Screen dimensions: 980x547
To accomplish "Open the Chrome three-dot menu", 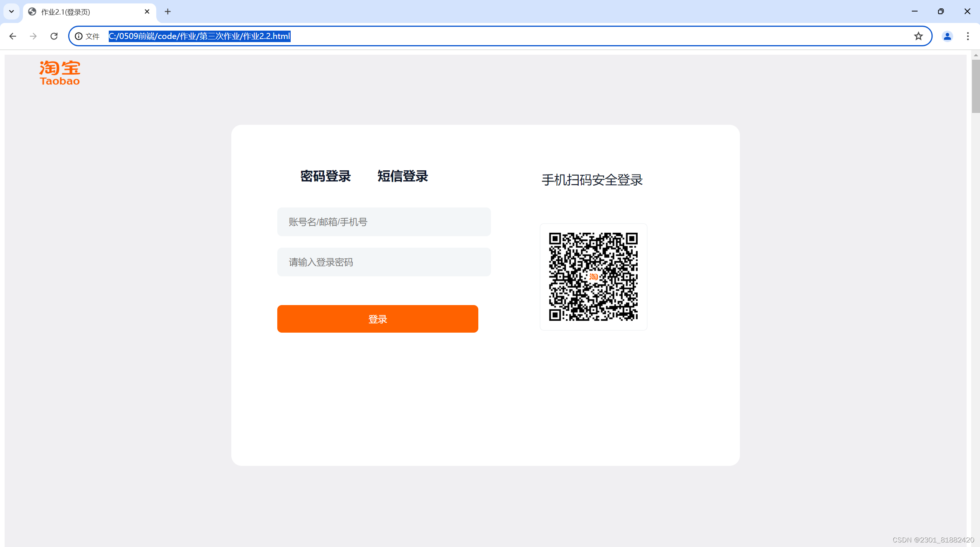I will click(x=967, y=36).
